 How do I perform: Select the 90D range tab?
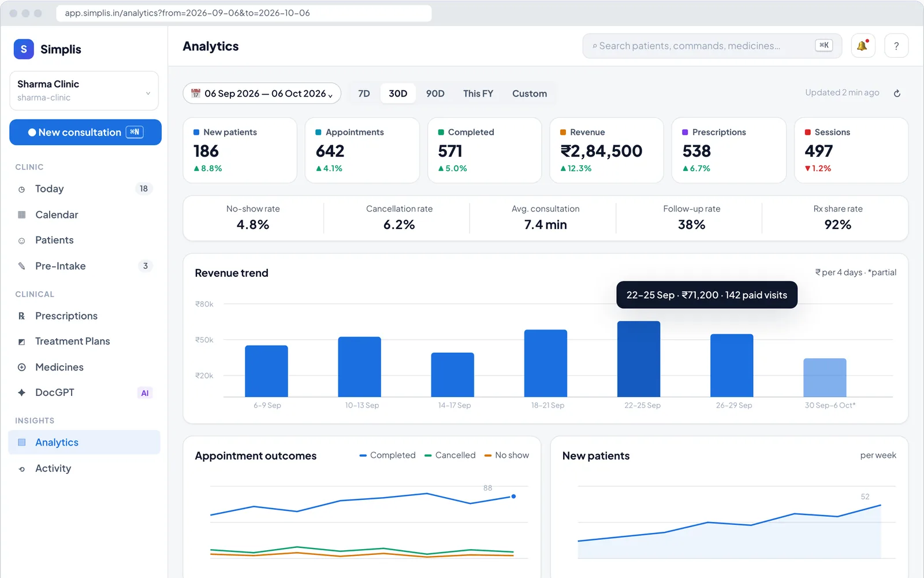[435, 93]
